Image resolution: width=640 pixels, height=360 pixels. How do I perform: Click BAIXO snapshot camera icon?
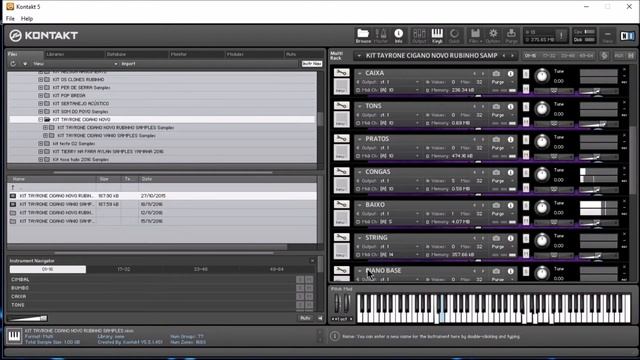496,205
